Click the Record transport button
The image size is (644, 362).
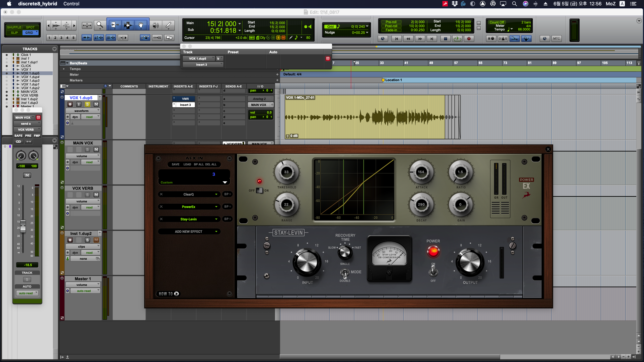point(469,39)
